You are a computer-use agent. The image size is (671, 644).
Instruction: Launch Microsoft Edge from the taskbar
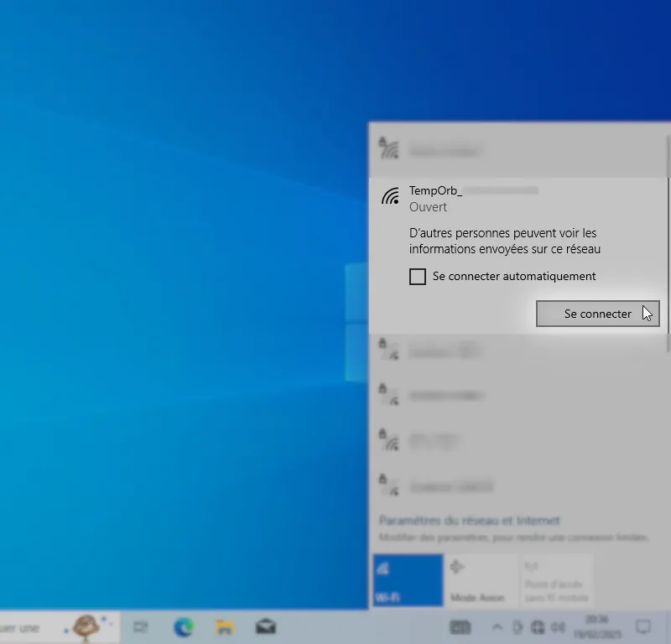tap(184, 627)
